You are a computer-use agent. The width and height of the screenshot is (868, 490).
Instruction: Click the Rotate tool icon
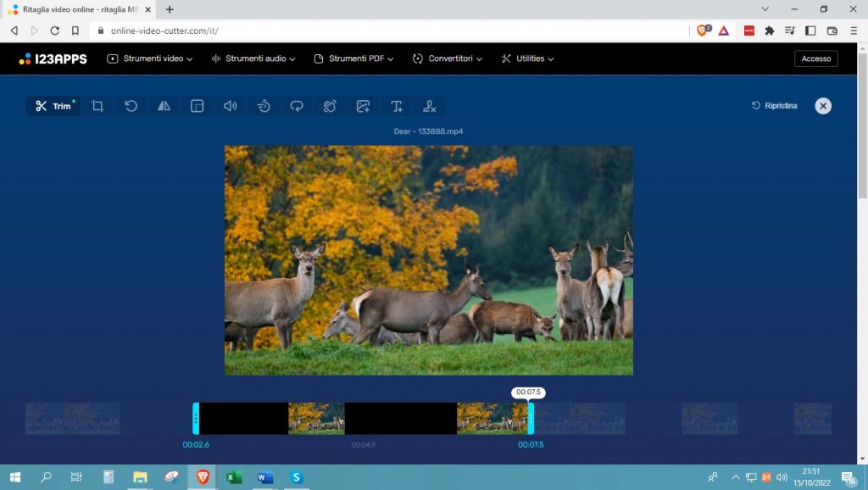pyautogui.click(x=131, y=106)
